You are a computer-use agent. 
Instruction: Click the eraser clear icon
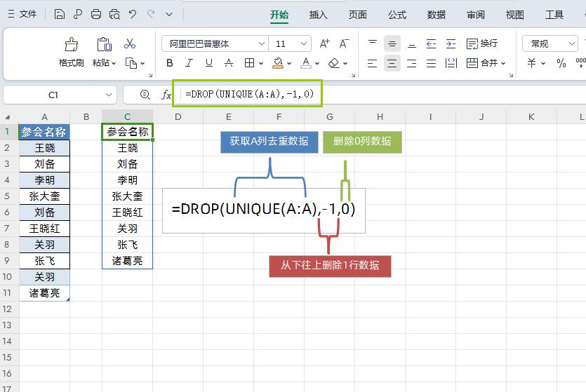pyautogui.click(x=334, y=63)
